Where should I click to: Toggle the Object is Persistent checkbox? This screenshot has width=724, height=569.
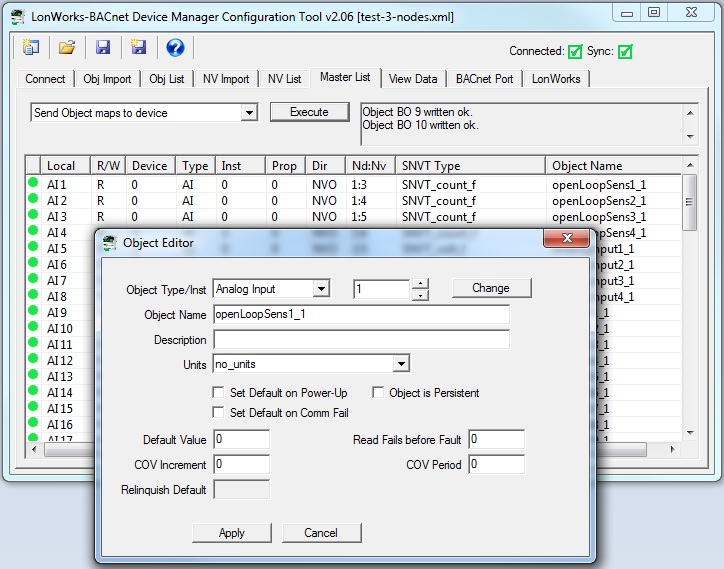click(379, 393)
